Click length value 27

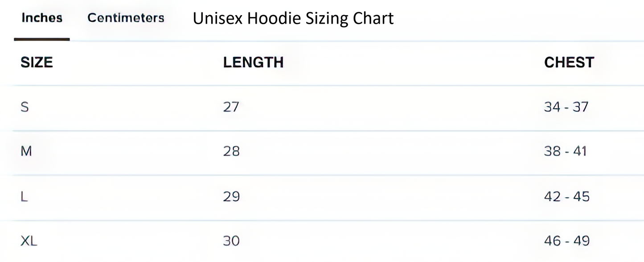[x=231, y=107]
